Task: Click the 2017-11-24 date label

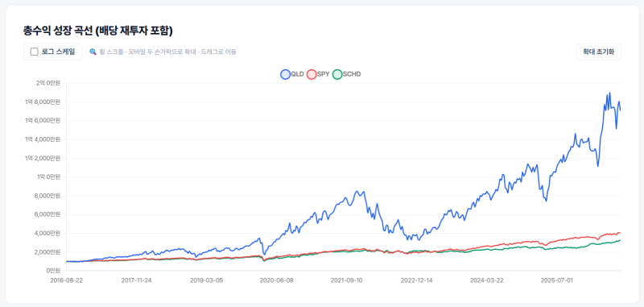Action: click(137, 280)
